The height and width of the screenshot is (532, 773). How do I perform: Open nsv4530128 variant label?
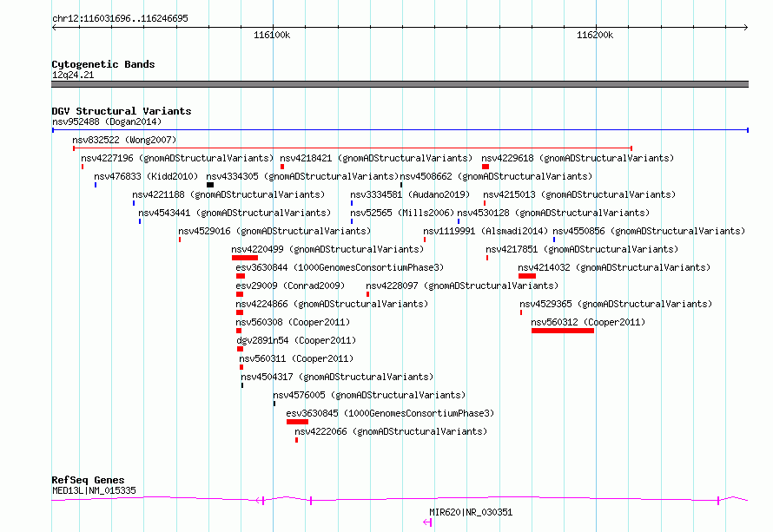click(553, 213)
